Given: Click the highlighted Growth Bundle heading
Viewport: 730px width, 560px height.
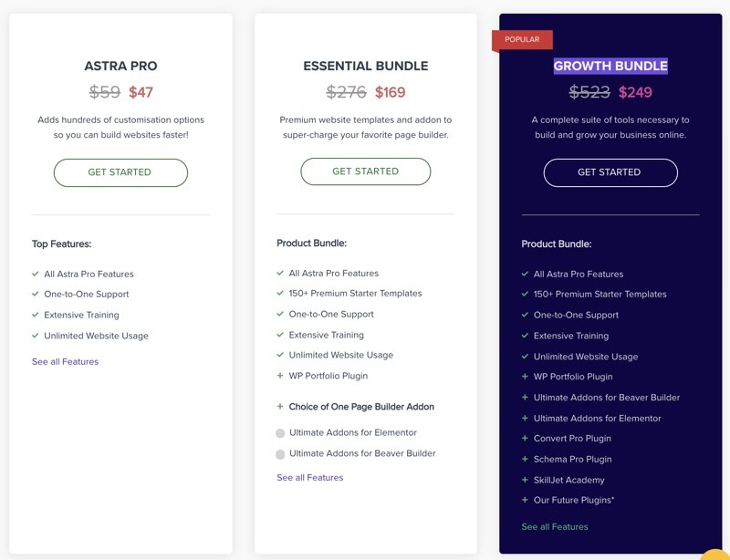Looking at the screenshot, I should (x=610, y=66).
